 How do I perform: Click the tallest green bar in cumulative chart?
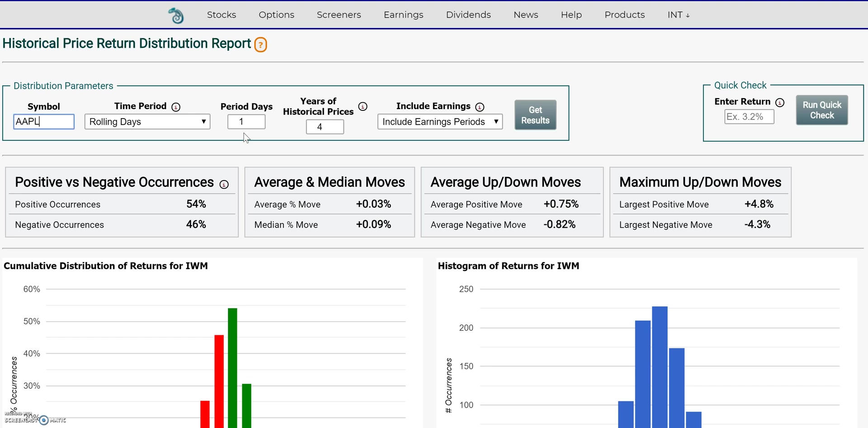(232, 366)
